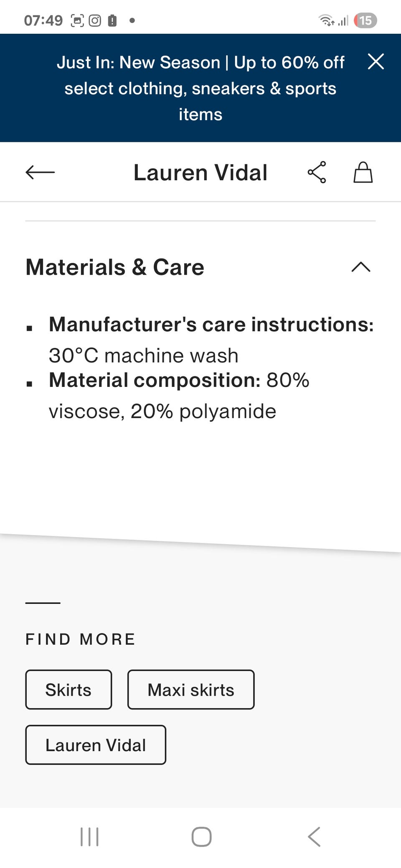Tap the battery warning notification icon
401x868 pixels.
click(x=112, y=20)
